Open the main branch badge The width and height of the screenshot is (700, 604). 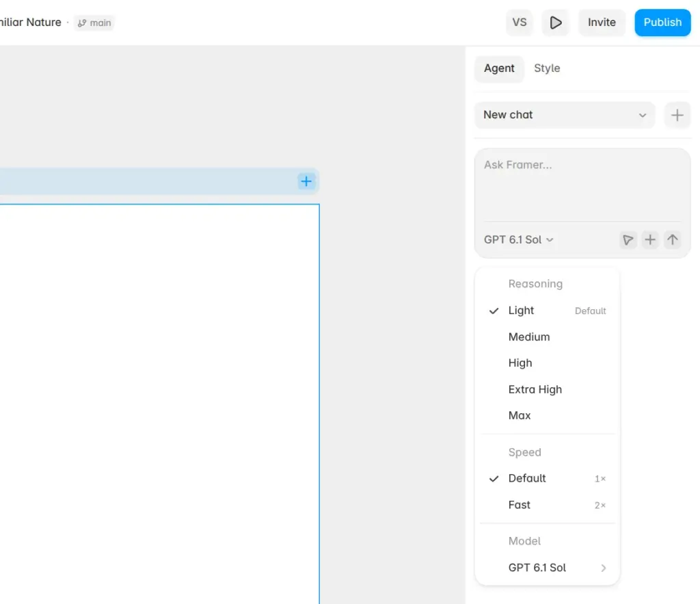(94, 23)
